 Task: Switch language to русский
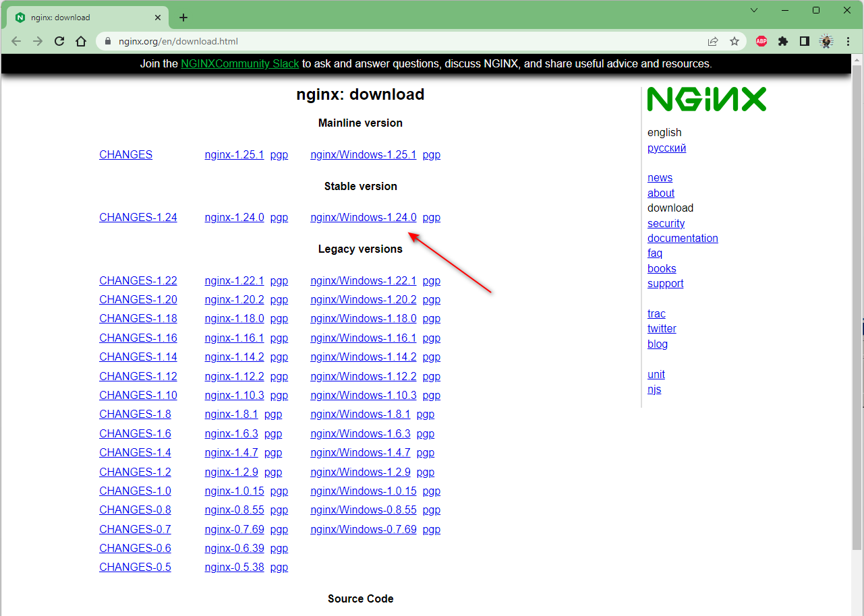666,148
